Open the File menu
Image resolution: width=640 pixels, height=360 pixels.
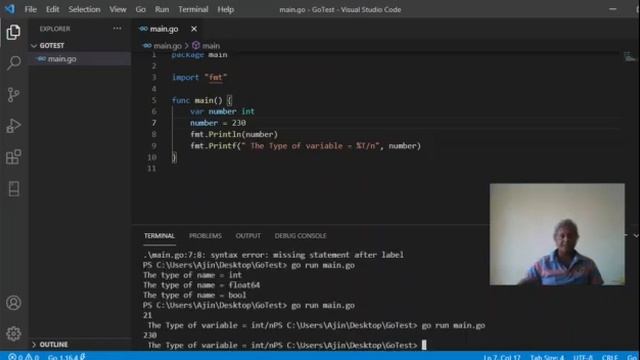31,9
